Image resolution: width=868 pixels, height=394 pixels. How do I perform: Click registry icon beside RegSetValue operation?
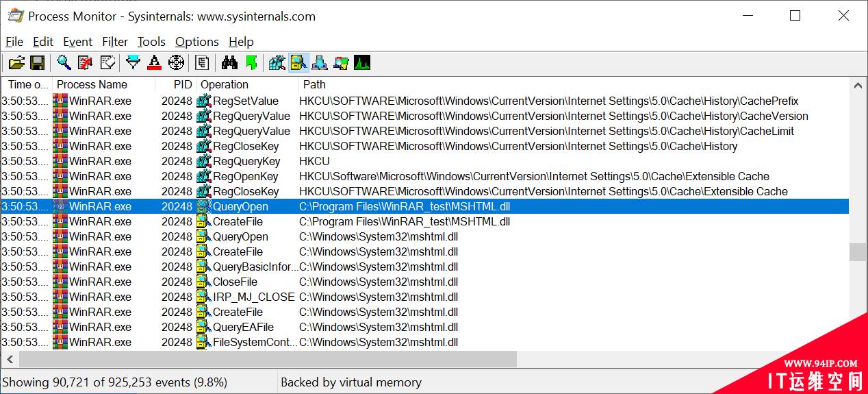click(204, 101)
